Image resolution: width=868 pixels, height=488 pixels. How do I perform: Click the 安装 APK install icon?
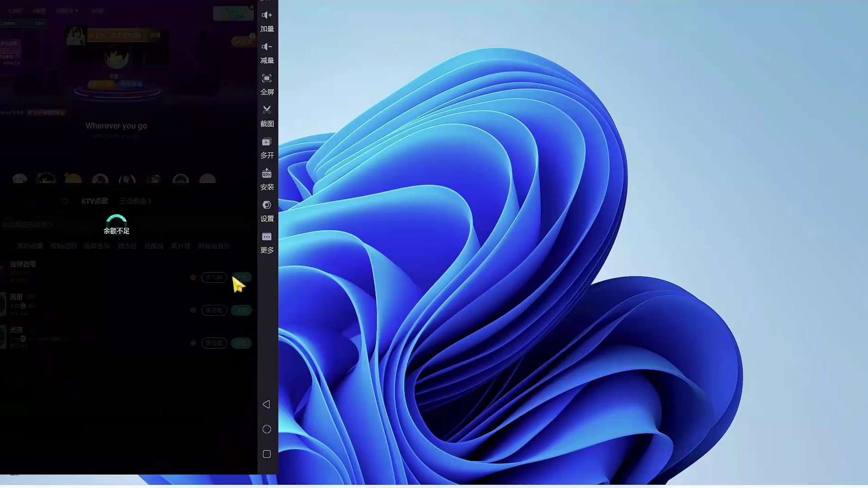(x=267, y=174)
